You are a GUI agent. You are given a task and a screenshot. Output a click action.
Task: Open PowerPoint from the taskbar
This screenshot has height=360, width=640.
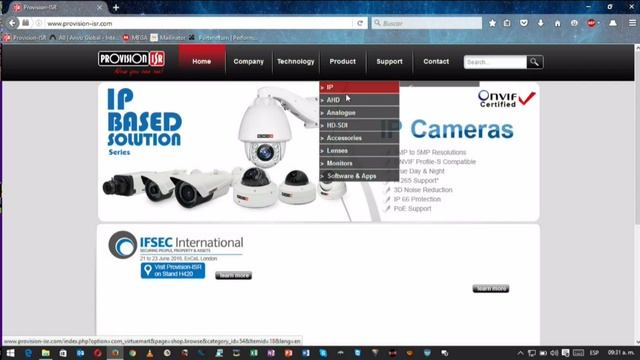(289, 353)
